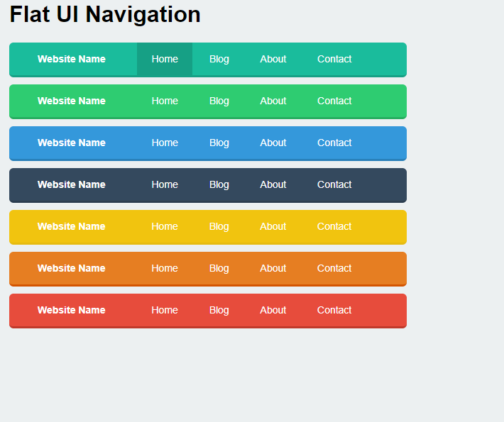
Task: Select Contact in the teal navigation bar
Action: pos(334,59)
